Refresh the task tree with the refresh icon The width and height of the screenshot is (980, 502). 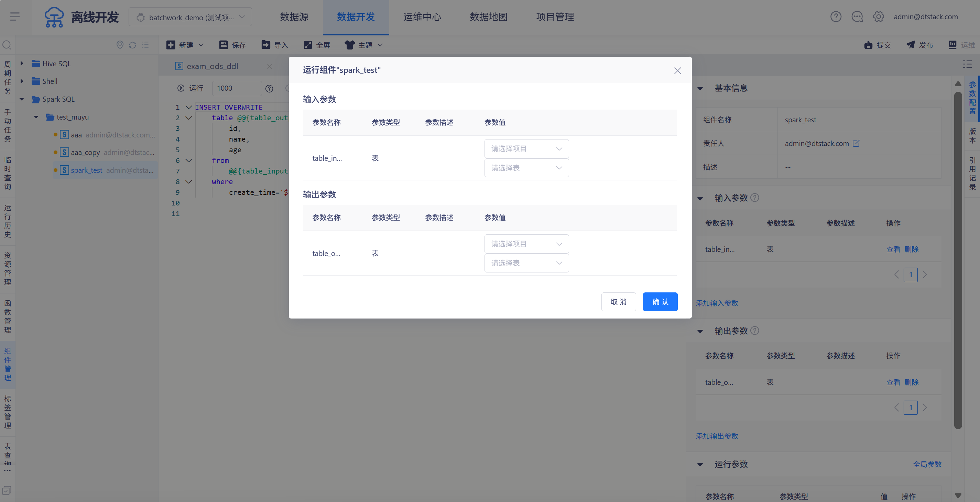pos(132,45)
